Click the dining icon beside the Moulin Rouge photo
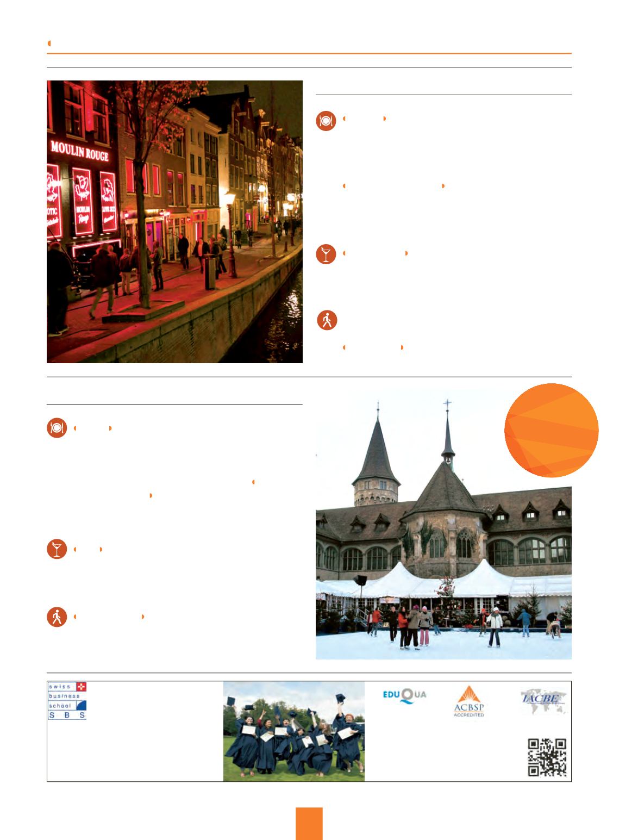This screenshot has height=840, width=638. [x=326, y=121]
